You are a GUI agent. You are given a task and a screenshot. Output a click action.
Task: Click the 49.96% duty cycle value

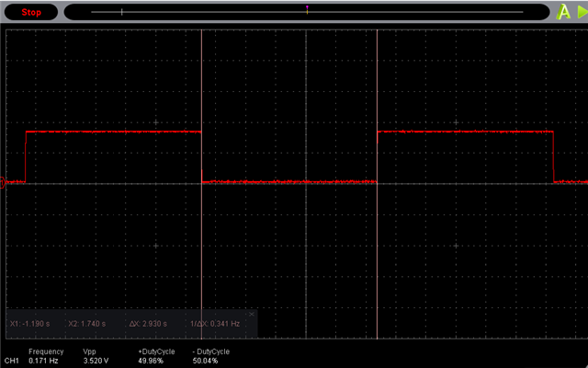[x=151, y=361]
